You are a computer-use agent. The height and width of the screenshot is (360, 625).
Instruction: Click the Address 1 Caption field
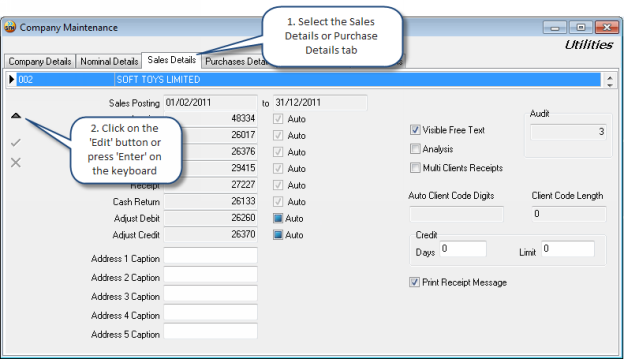point(210,256)
